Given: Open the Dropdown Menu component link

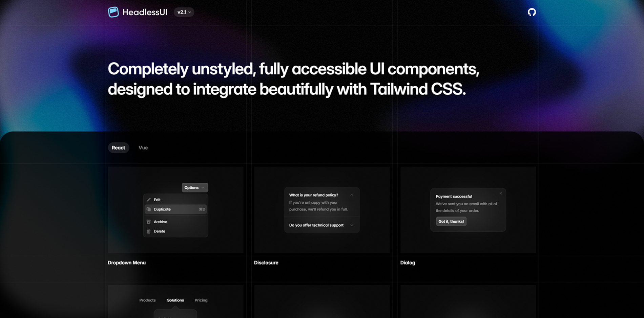Looking at the screenshot, I should (x=127, y=263).
